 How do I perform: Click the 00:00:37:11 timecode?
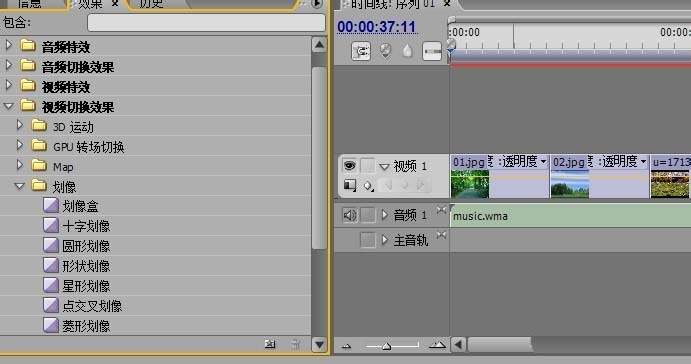[x=377, y=27]
